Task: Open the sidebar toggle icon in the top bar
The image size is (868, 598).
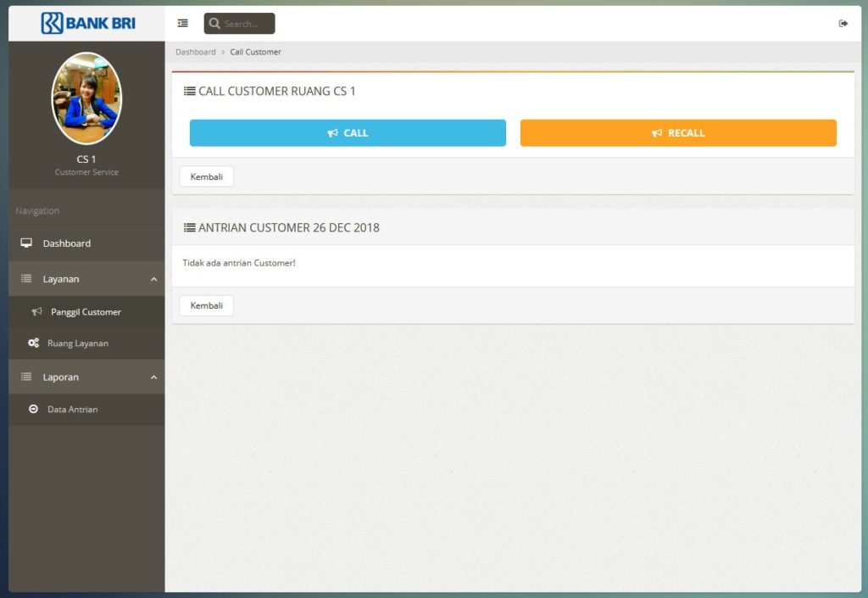Action: 182,23
